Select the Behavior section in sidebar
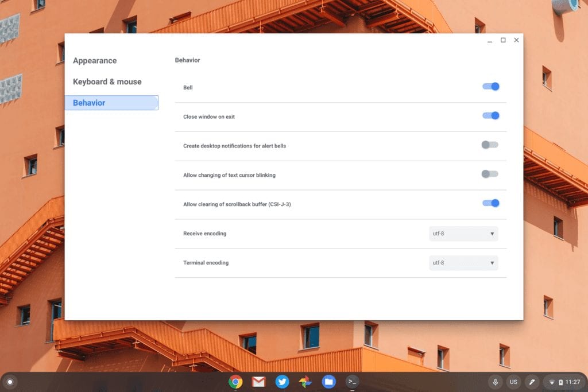 tap(111, 103)
